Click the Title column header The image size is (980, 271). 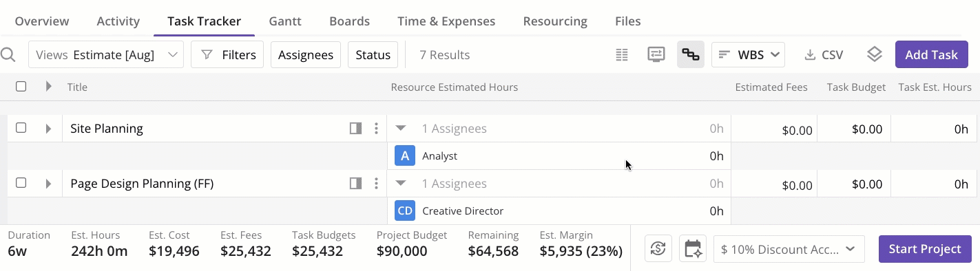(x=77, y=87)
